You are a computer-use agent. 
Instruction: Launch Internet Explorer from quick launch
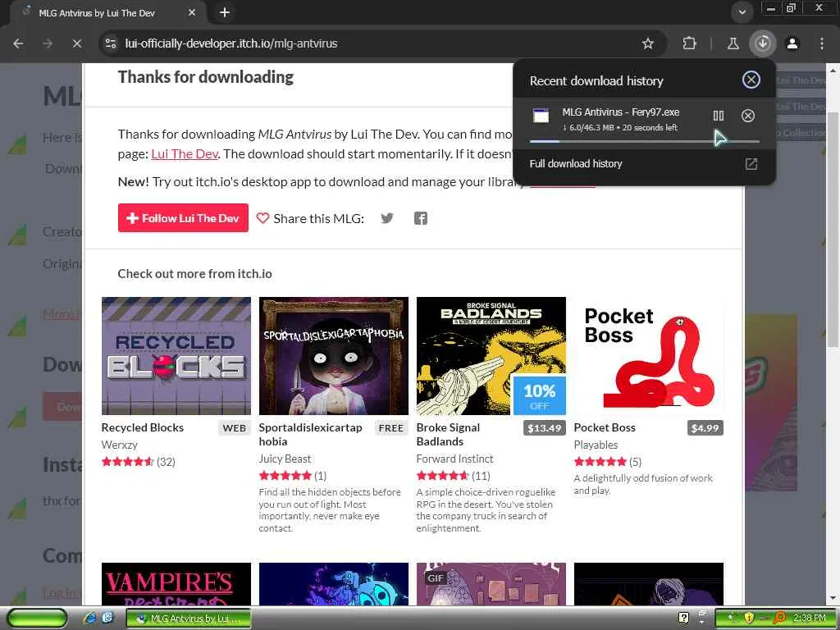[90, 619]
